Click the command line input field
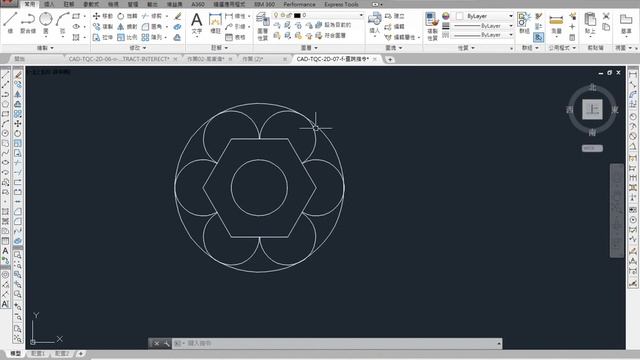 click(x=337, y=344)
